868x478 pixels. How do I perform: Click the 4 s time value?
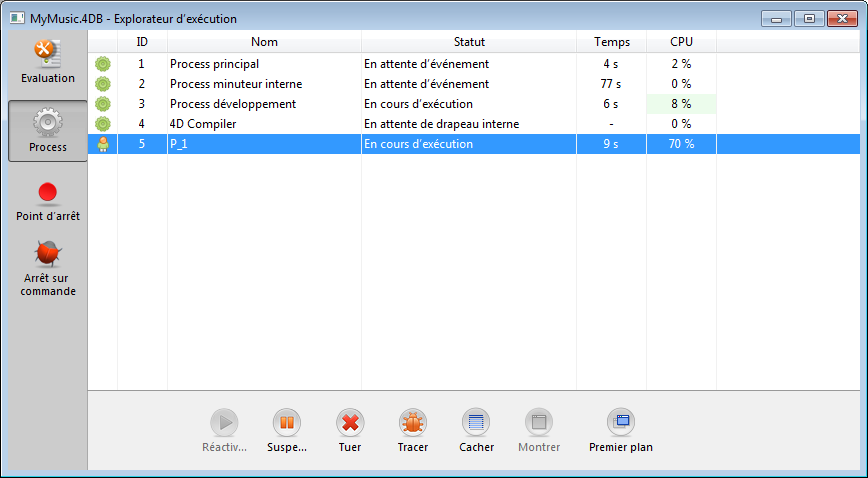tap(611, 64)
